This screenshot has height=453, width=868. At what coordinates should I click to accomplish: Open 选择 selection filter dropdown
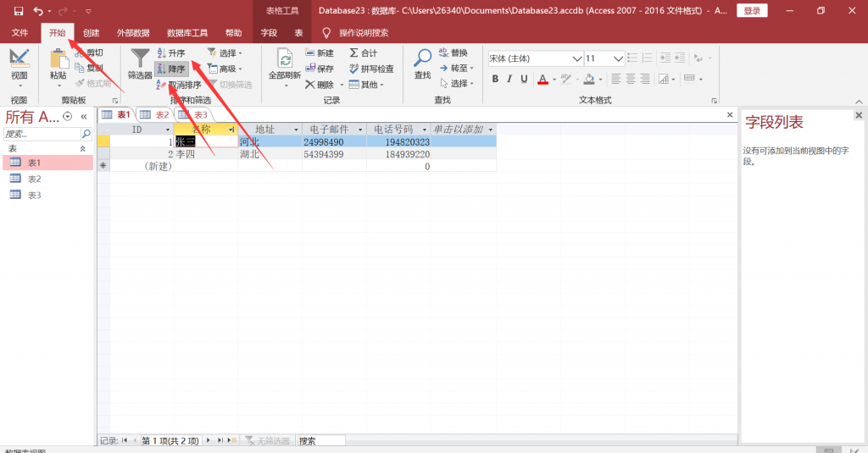coord(225,53)
